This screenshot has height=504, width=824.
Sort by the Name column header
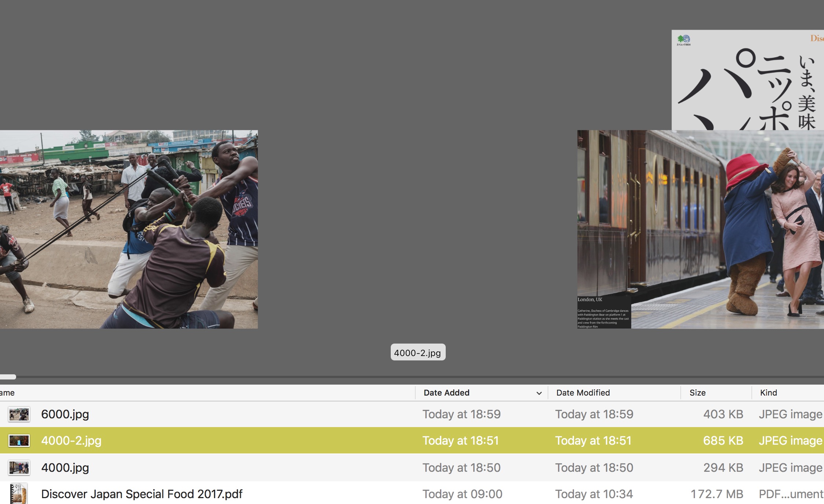click(x=7, y=393)
